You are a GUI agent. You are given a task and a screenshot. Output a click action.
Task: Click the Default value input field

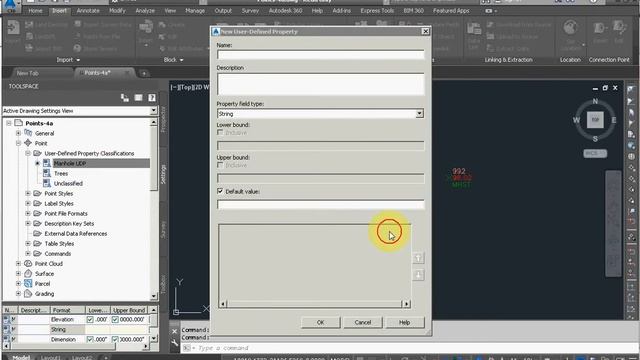click(320, 204)
